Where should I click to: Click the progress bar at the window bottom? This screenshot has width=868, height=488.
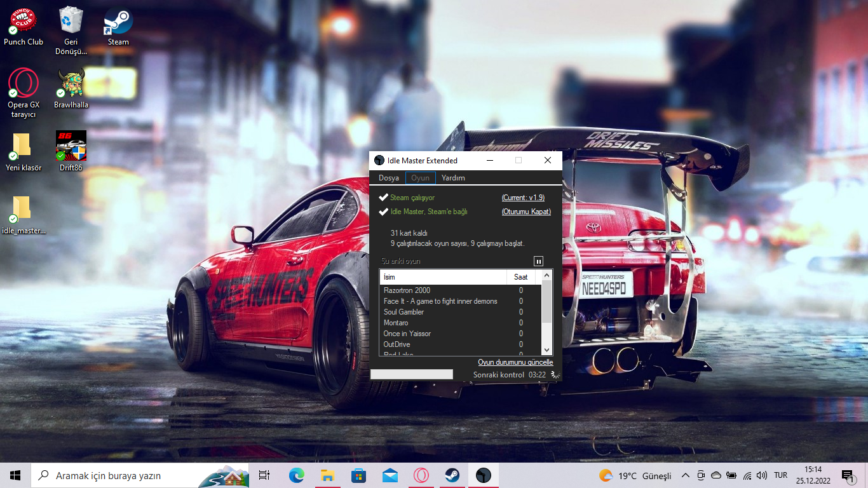tap(412, 374)
